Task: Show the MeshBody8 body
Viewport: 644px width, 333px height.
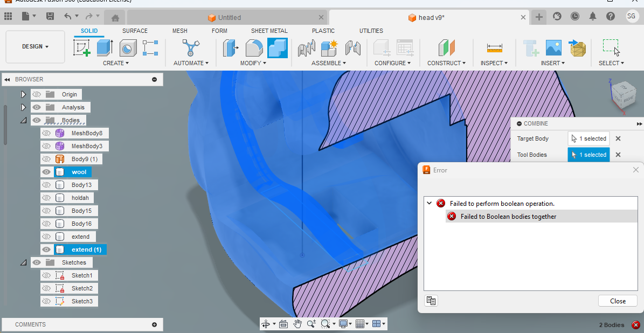Action: (46, 133)
